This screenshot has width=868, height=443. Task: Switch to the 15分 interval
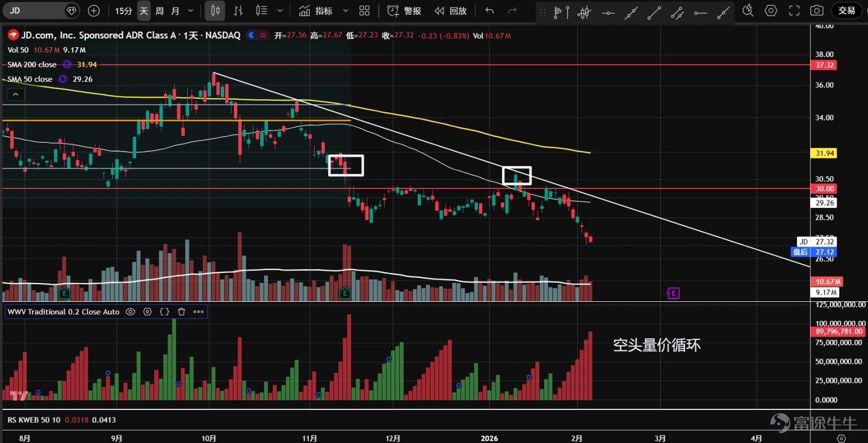[123, 11]
